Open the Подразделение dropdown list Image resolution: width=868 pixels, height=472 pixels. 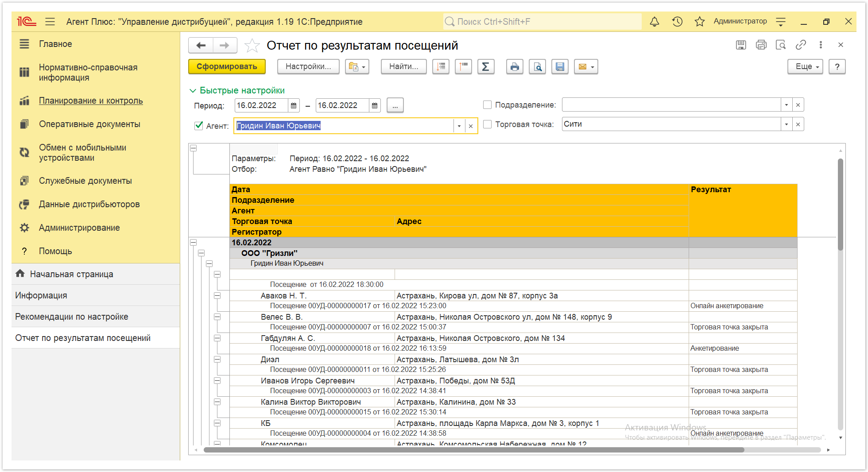click(x=787, y=105)
